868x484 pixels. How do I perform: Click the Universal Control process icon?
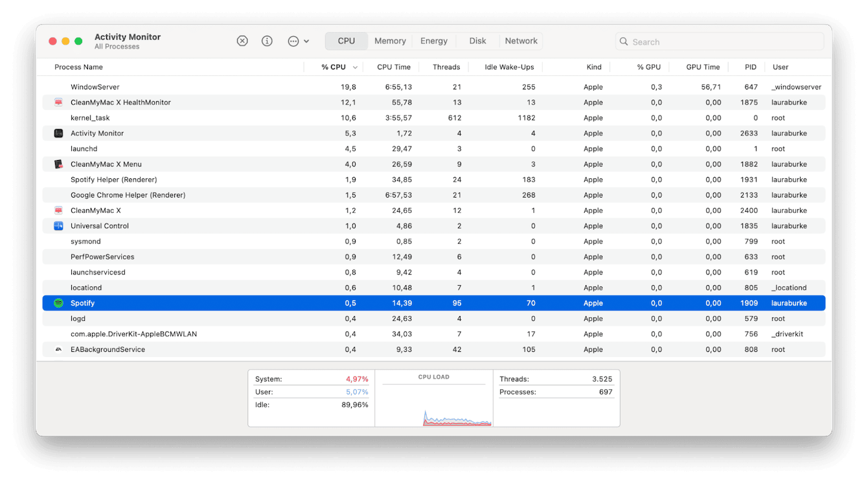tap(58, 226)
